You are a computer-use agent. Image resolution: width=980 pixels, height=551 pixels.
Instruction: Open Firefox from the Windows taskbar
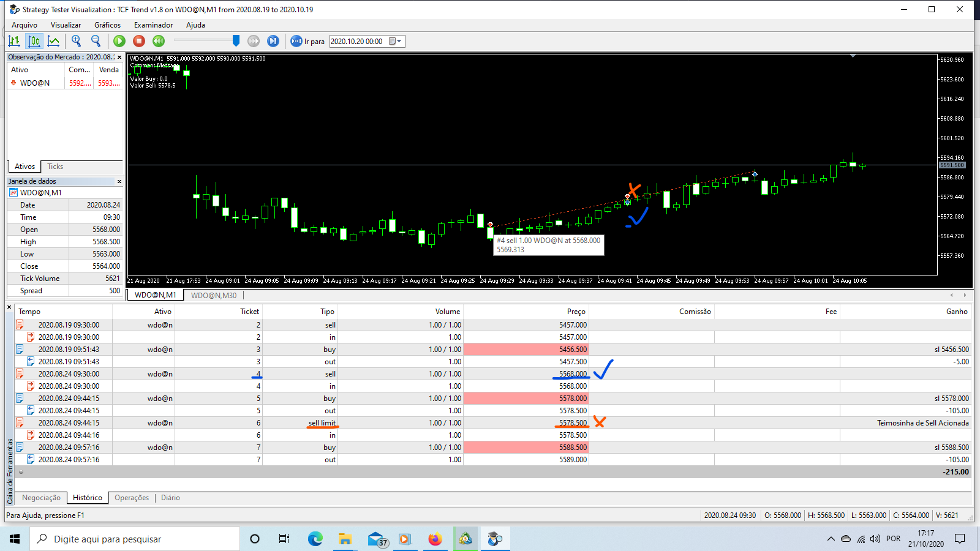pos(435,539)
